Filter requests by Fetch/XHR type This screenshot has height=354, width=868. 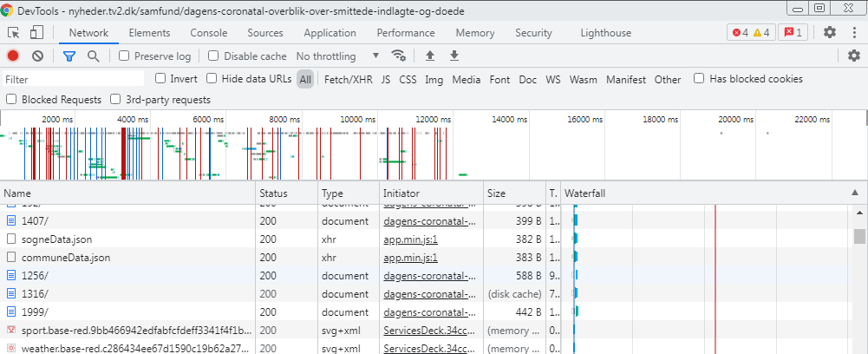(x=348, y=80)
